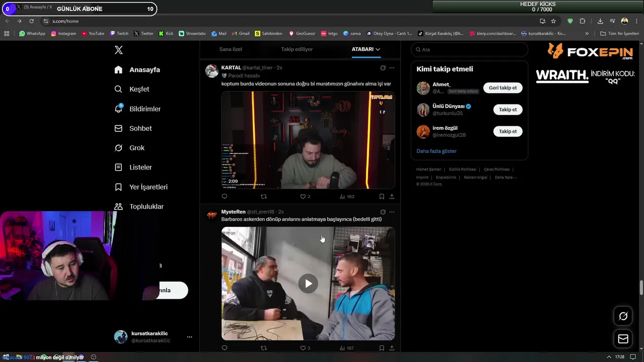Open more options on KARTAL's post
The image size is (644, 362).
coord(392,68)
